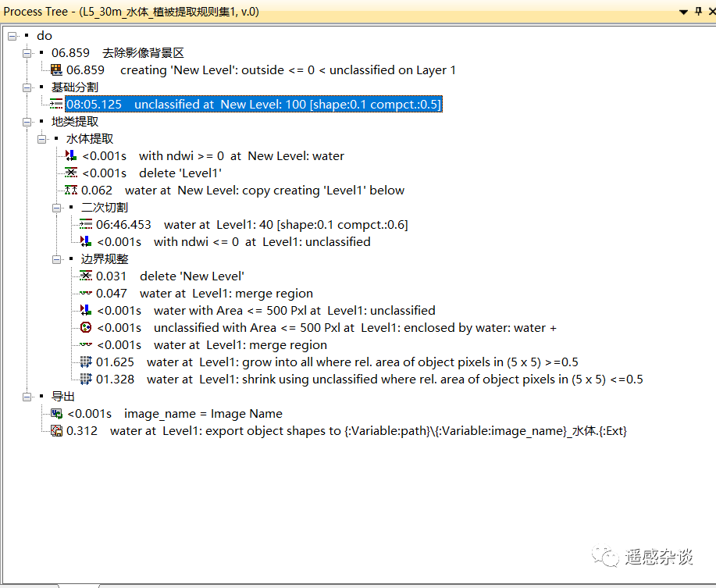716x588 pixels.
Task: Select 'water at Level1: 40' segmentation process
Action: click(x=251, y=224)
